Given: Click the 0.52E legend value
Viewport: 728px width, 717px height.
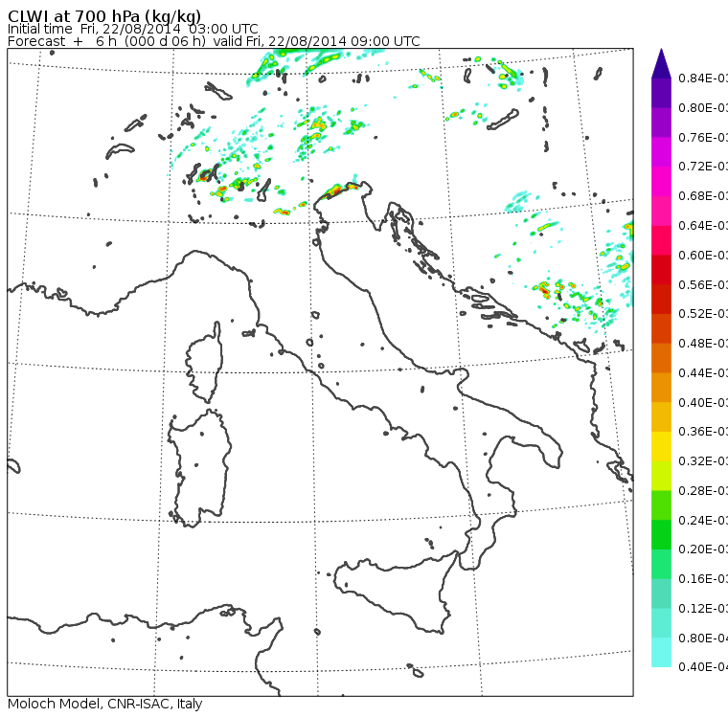Looking at the screenshot, I should point(703,314).
